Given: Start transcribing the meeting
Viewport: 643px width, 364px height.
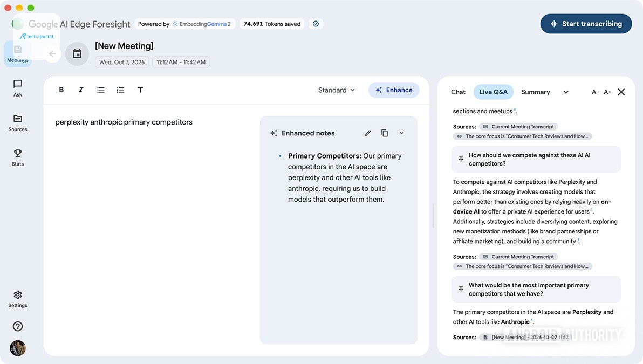Looking at the screenshot, I should point(586,24).
